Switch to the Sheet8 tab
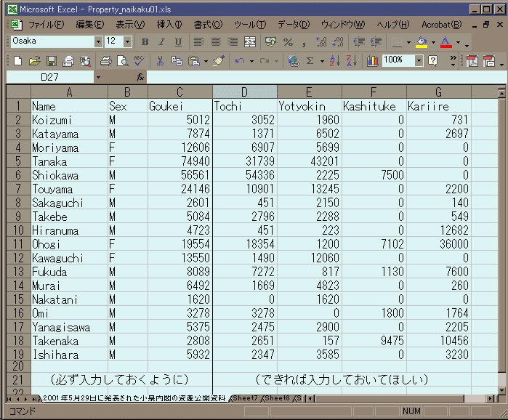 point(277,398)
